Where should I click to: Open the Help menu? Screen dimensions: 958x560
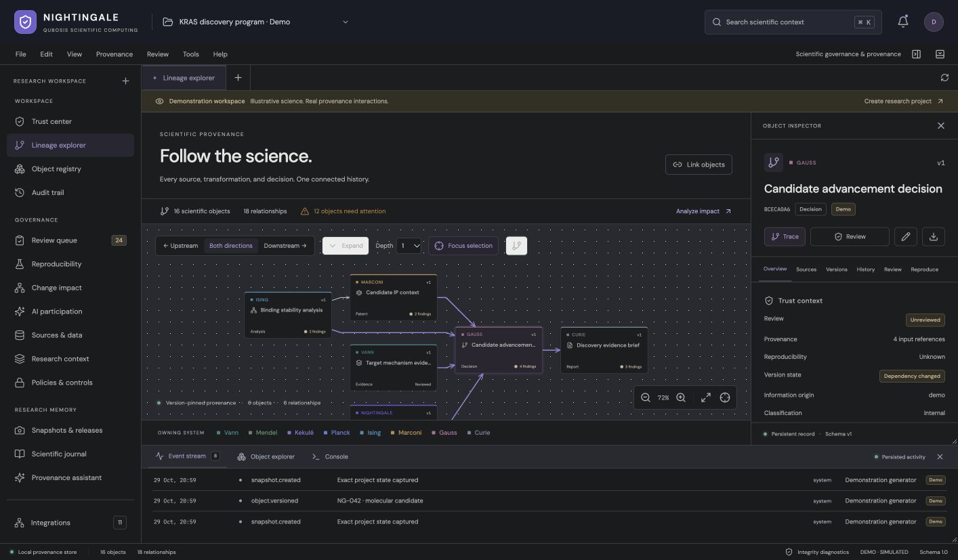pos(220,54)
